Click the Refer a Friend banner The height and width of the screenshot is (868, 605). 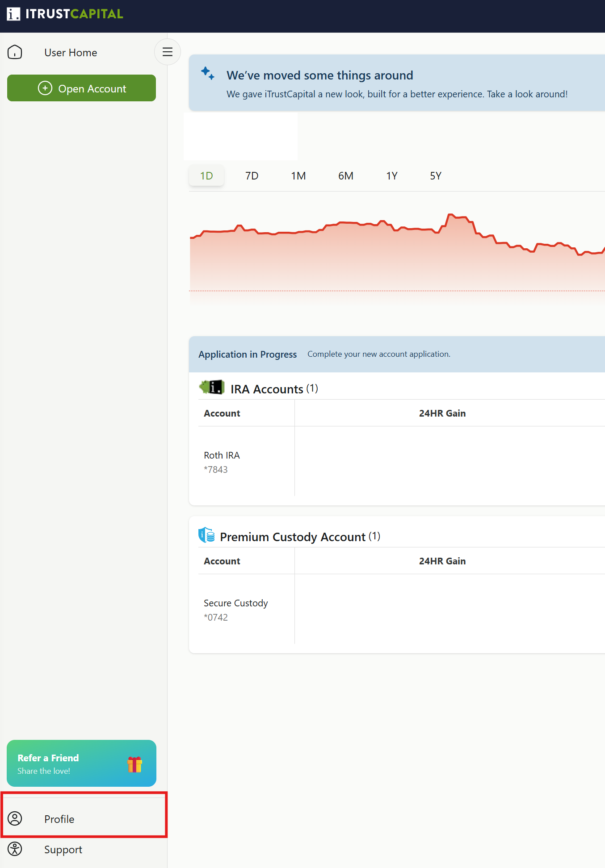point(81,764)
